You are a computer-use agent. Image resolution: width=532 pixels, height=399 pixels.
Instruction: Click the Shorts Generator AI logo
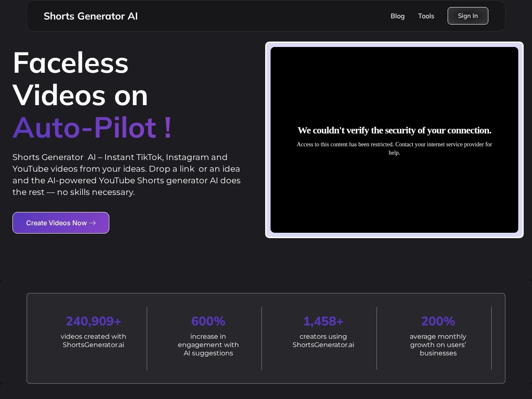tap(91, 16)
